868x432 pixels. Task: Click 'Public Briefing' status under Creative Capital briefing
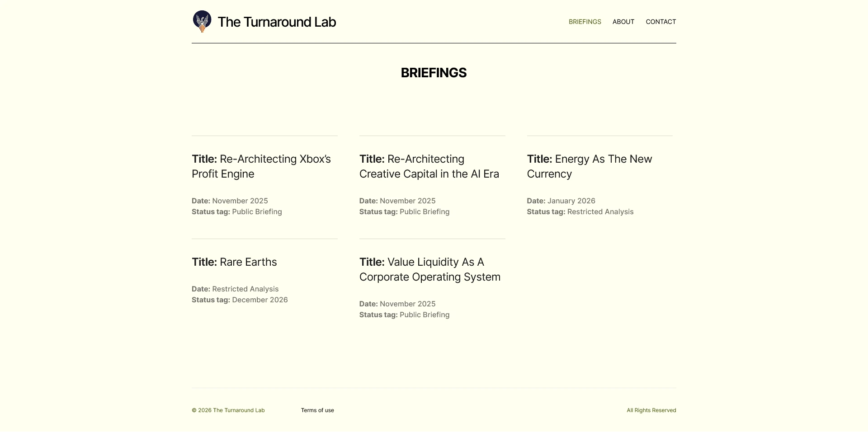point(424,212)
